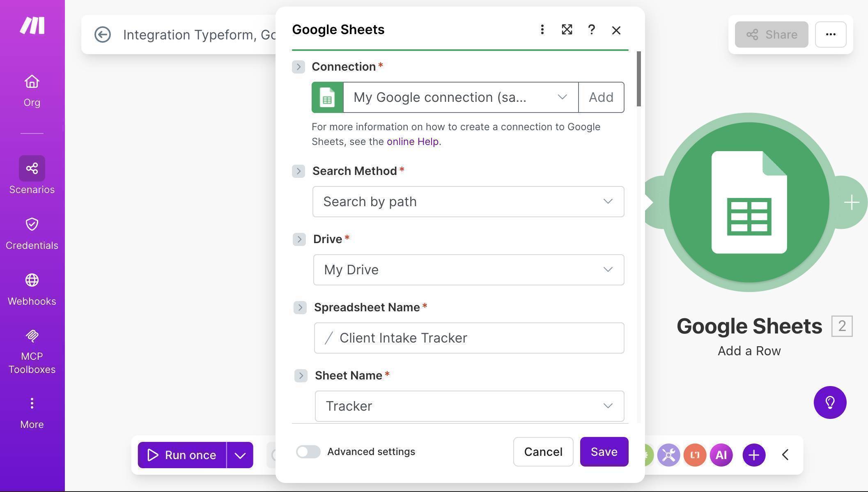Click the Spreadsheet Name input field

click(469, 338)
